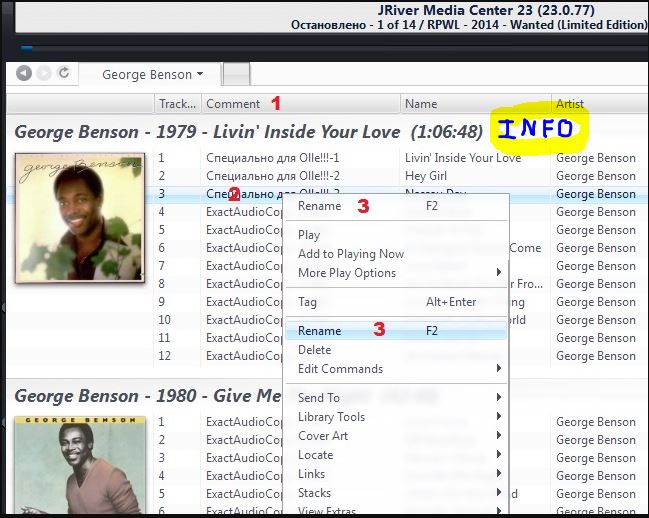
Task: Select the 'Hey Girl' track name
Action: coord(426,176)
